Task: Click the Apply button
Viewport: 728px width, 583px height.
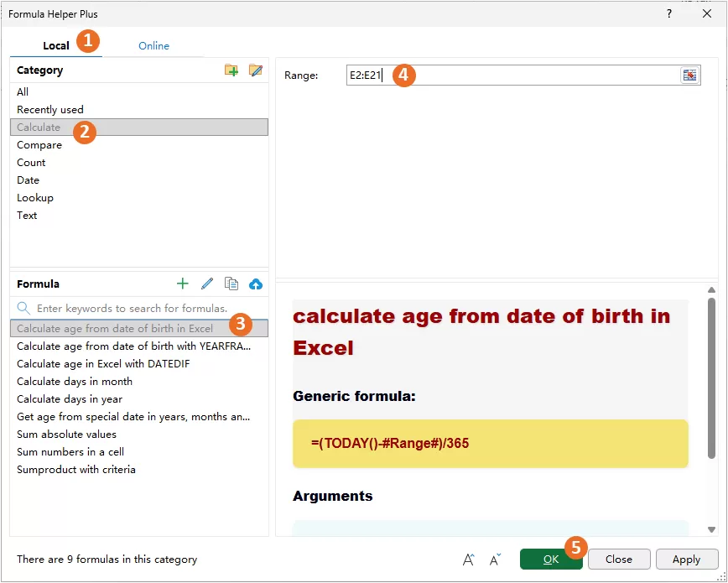Action: tap(687, 560)
